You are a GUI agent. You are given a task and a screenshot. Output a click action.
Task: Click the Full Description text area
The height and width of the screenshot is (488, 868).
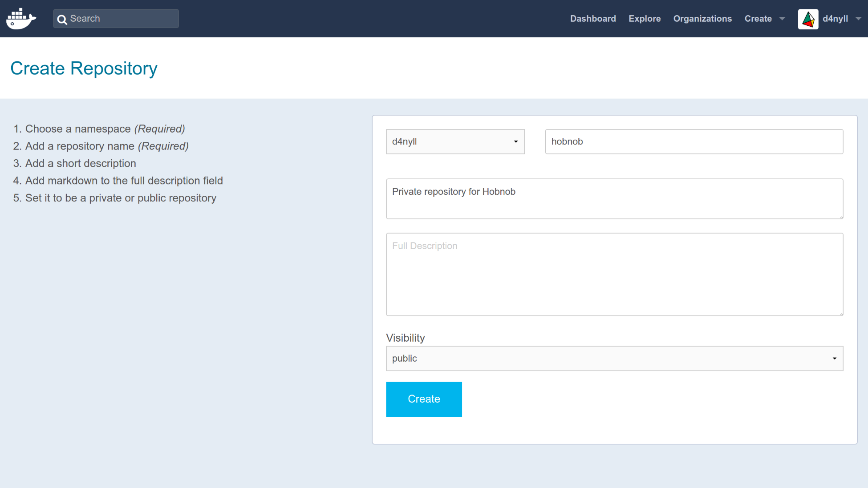[x=614, y=274]
